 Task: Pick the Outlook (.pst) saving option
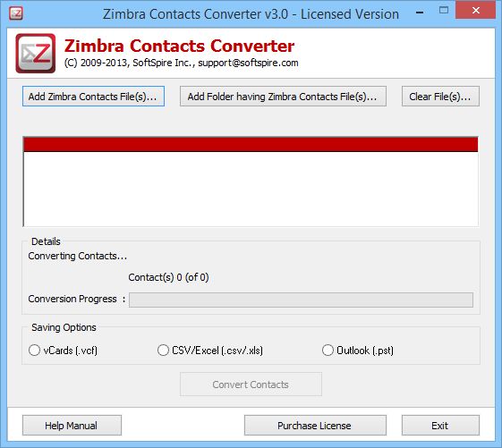(328, 350)
